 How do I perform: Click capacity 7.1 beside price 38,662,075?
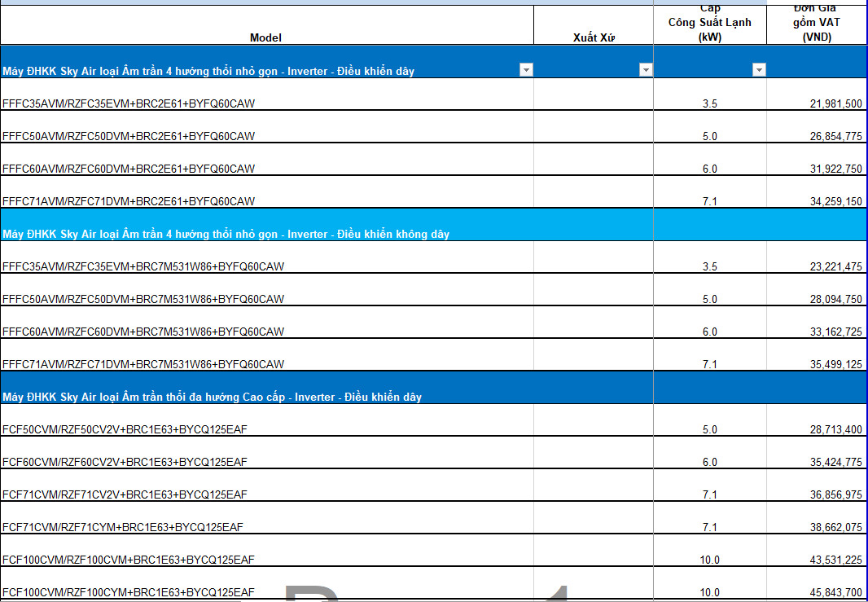pyautogui.click(x=710, y=527)
